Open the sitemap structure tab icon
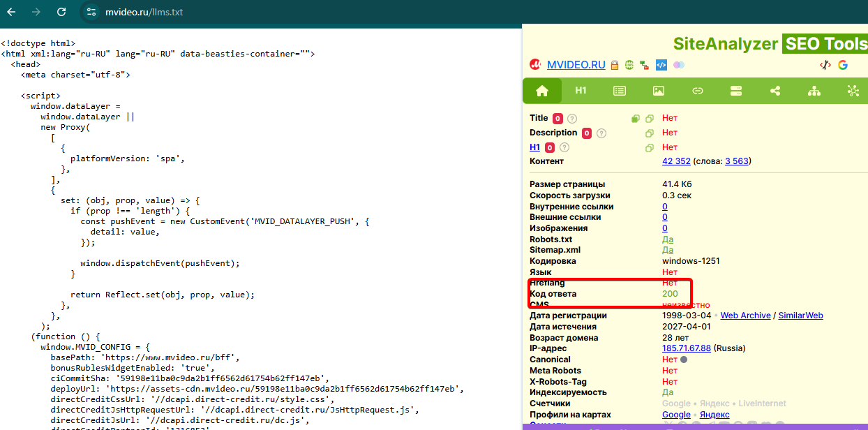868x430 pixels. [814, 91]
